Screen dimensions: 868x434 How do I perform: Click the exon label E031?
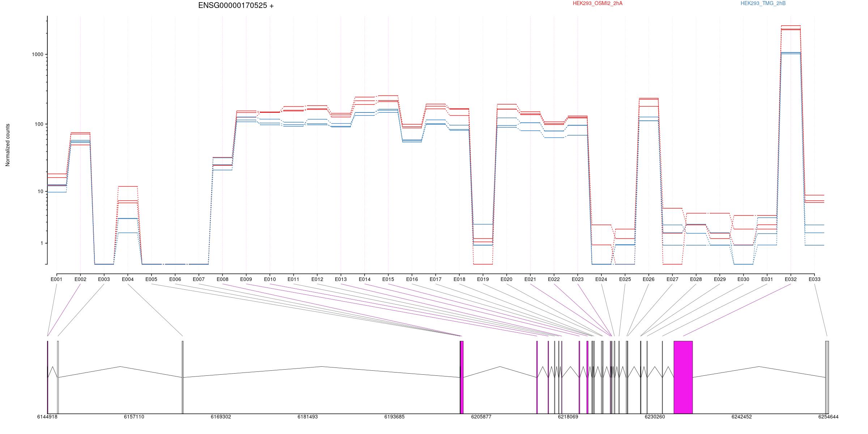pyautogui.click(x=767, y=279)
